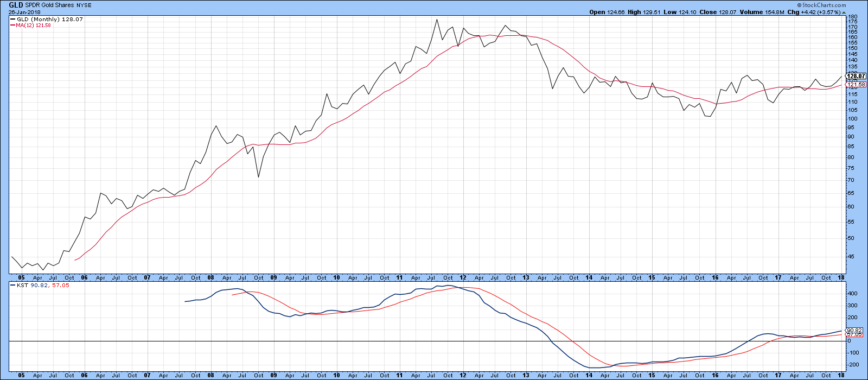
Task: Click the blue KST legend line marker
Action: (12, 286)
